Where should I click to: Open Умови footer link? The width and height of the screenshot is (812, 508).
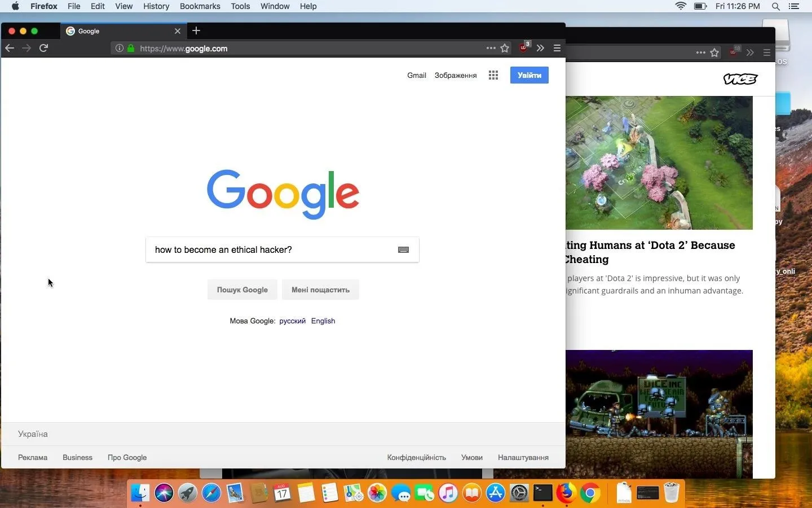(x=472, y=457)
